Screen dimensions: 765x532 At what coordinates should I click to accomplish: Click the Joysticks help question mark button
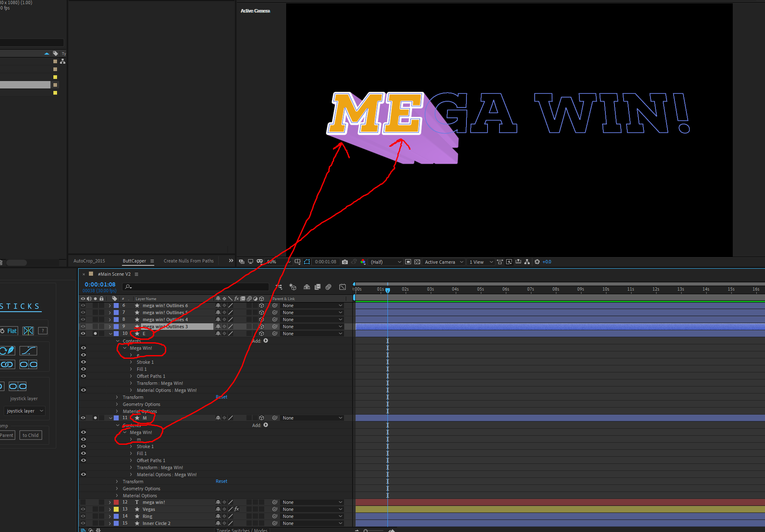click(x=43, y=331)
